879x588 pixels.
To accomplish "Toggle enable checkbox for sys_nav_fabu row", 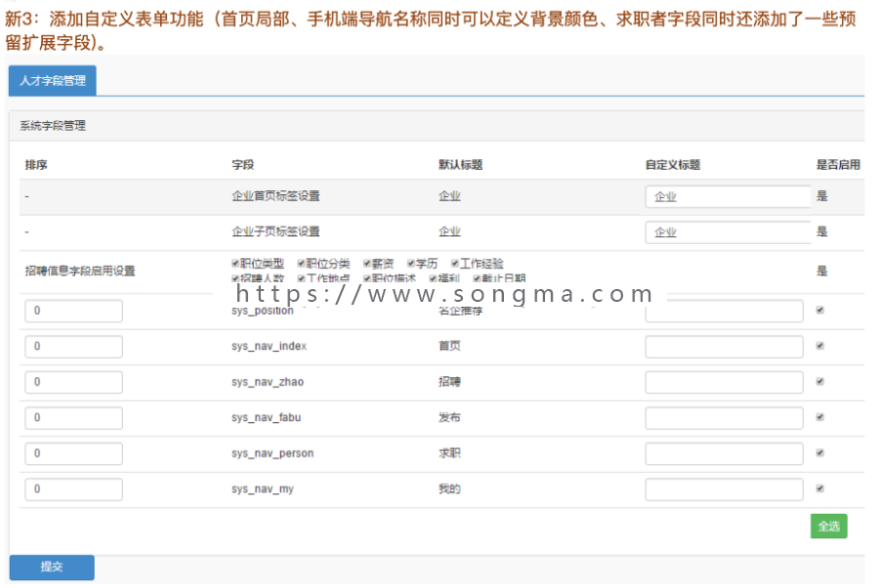I will [820, 417].
